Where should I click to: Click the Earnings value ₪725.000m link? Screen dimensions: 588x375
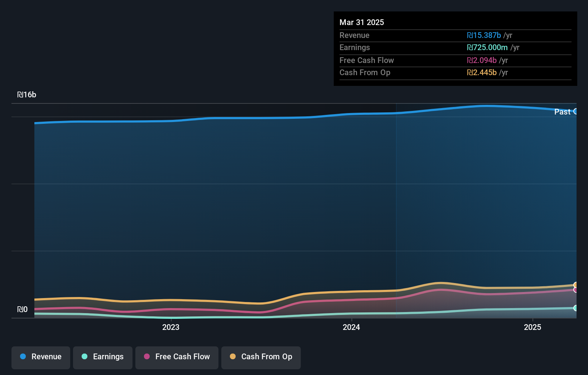(x=488, y=47)
